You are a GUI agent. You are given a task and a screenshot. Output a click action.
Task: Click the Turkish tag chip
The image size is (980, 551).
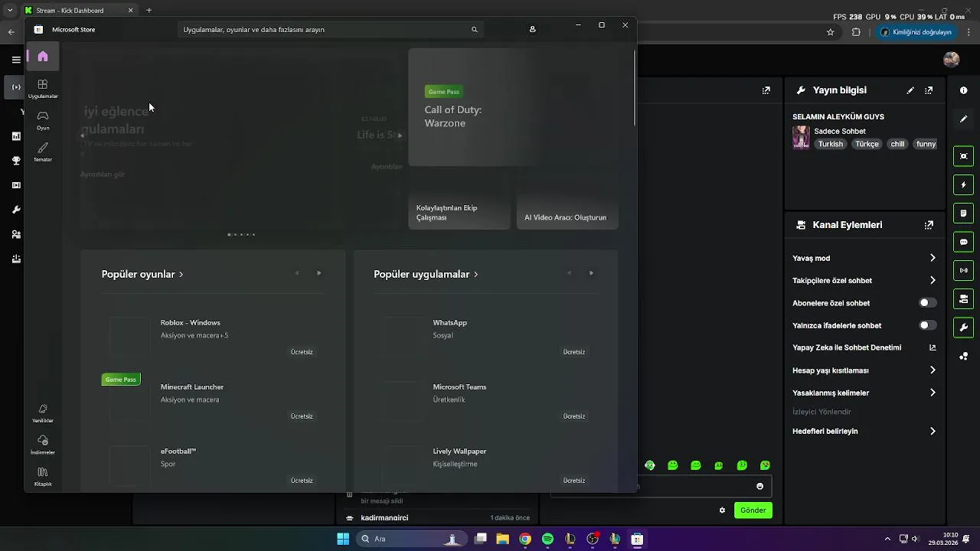[x=830, y=144]
